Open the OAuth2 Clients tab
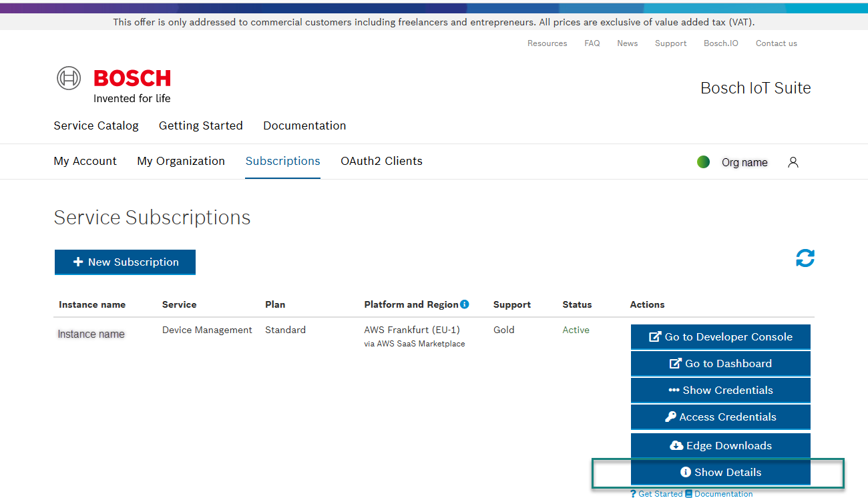868x504 pixels. click(381, 161)
